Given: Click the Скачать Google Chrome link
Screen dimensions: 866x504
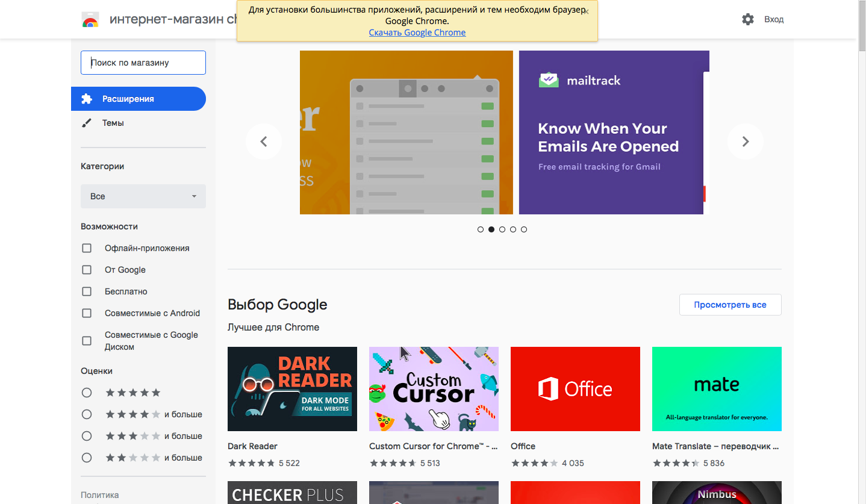Looking at the screenshot, I should click(417, 33).
